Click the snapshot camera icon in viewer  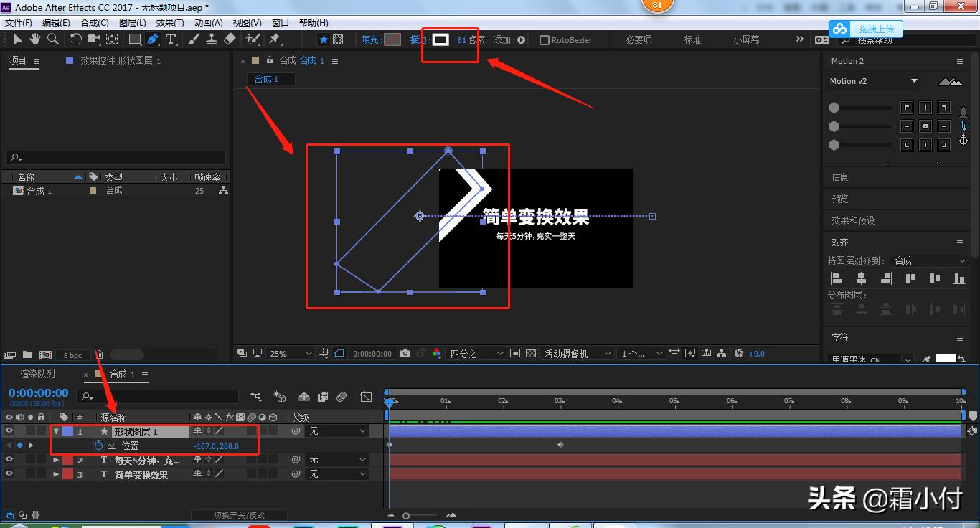[x=405, y=354]
